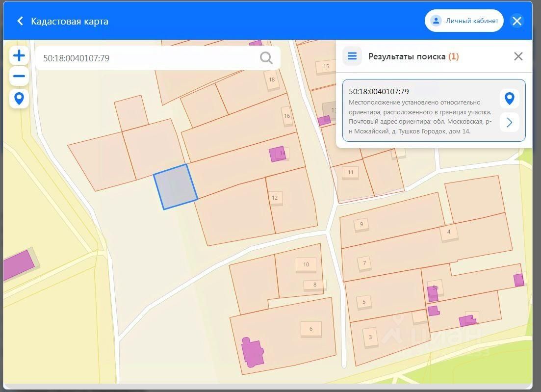The height and width of the screenshot is (392, 541).
Task: Click the house number 5 label
Action: [364, 302]
